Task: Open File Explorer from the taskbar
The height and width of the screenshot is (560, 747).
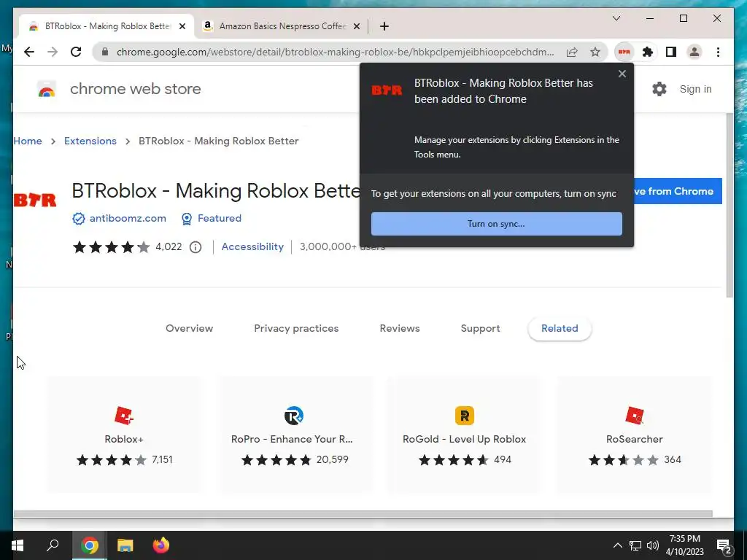Action: pos(125,545)
